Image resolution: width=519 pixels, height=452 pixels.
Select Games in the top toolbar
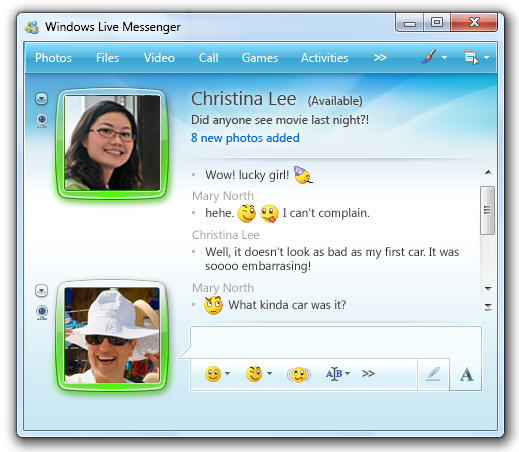(260, 58)
